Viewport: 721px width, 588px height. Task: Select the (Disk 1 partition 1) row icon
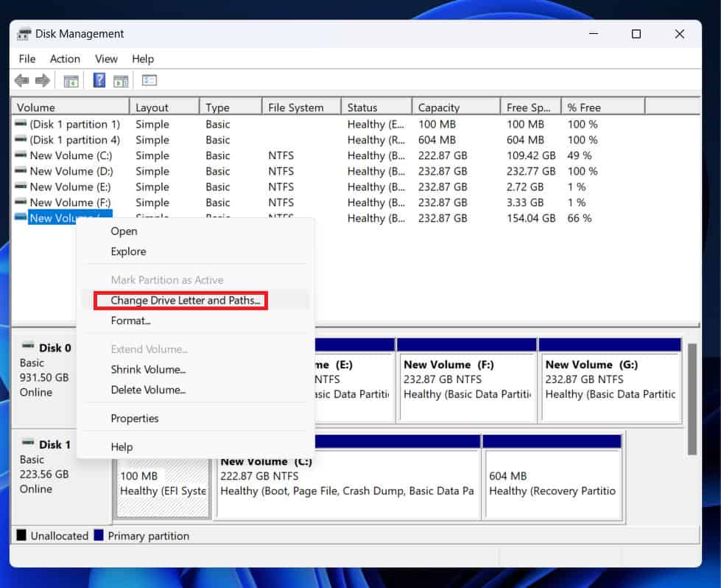coord(21,125)
